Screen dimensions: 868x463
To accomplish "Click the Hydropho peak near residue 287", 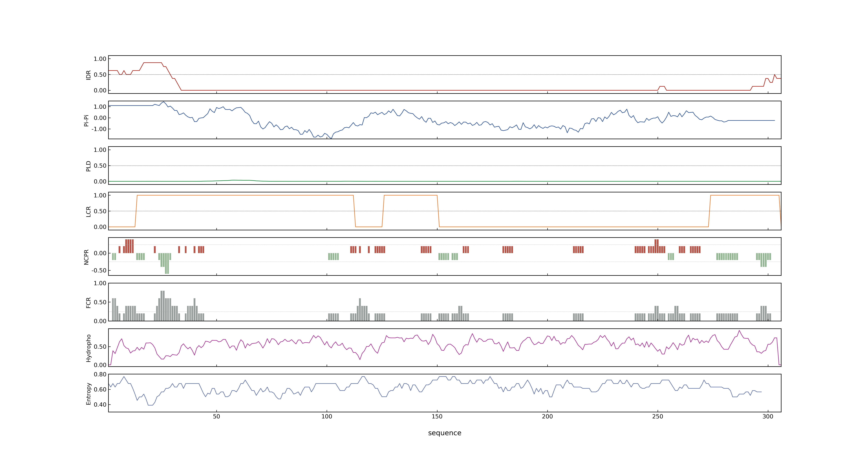I will tap(739, 331).
